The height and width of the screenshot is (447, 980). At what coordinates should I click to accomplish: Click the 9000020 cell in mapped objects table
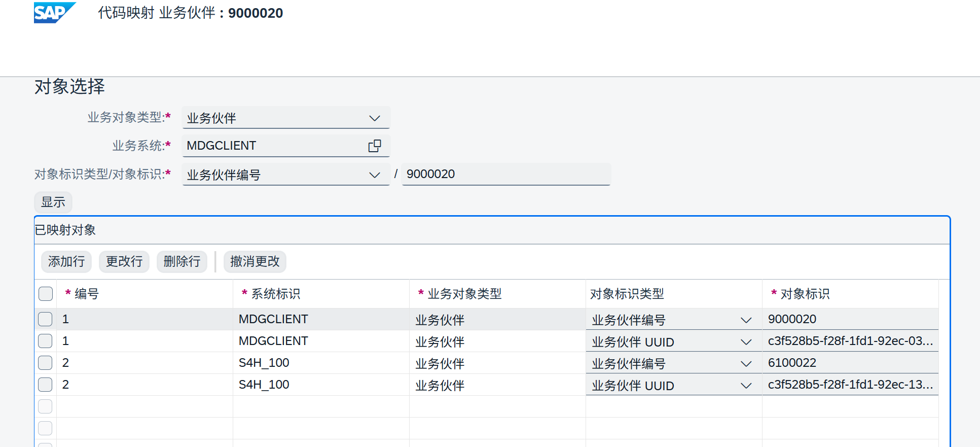(850, 319)
